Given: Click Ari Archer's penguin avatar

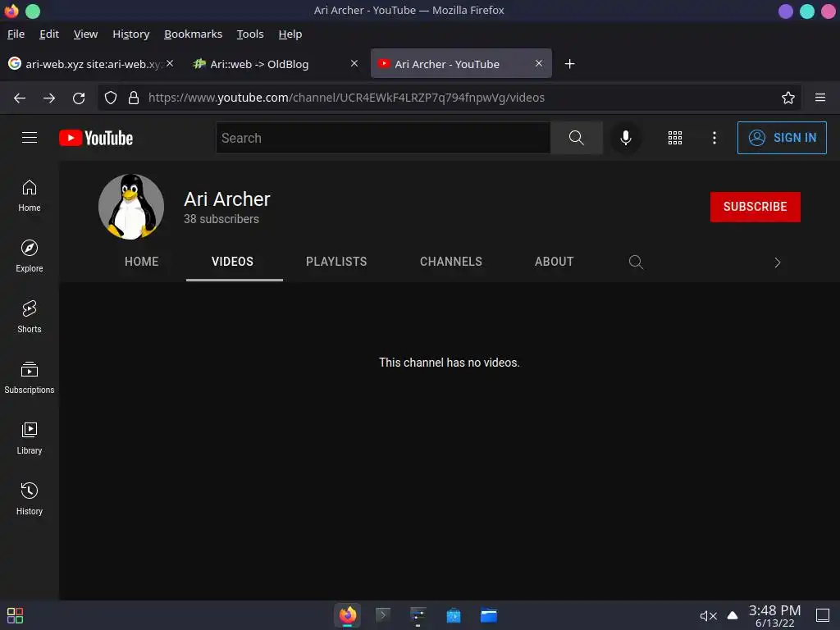Looking at the screenshot, I should (x=131, y=207).
